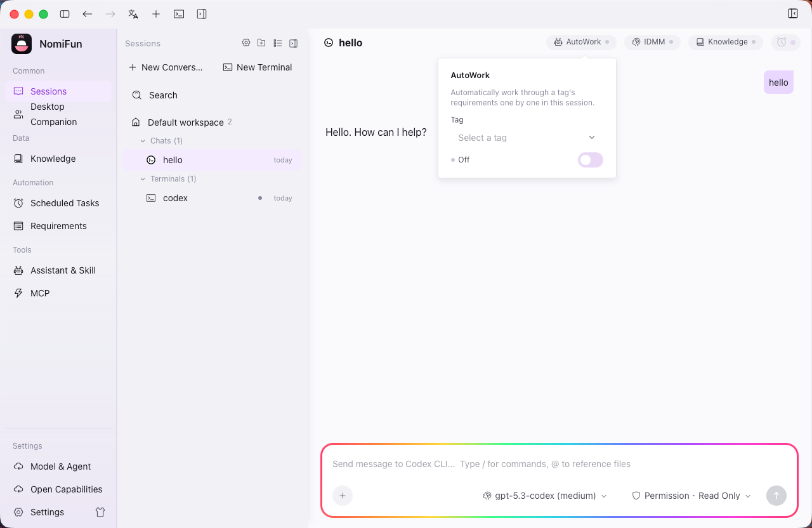Viewport: 812px width, 528px height.
Task: Click the New Terminal button
Action: tap(258, 67)
